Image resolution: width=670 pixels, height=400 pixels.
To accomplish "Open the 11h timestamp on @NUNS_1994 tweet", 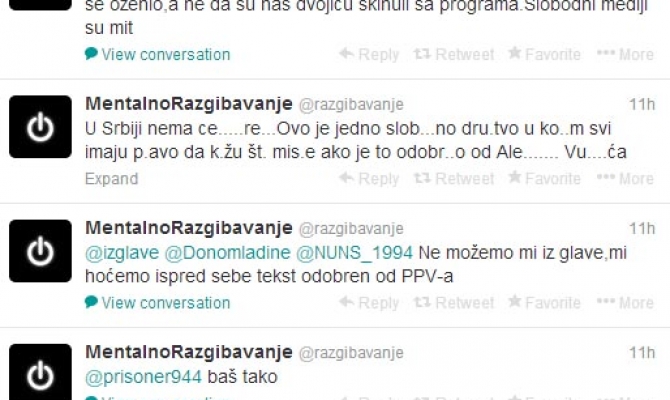I will pos(642,229).
